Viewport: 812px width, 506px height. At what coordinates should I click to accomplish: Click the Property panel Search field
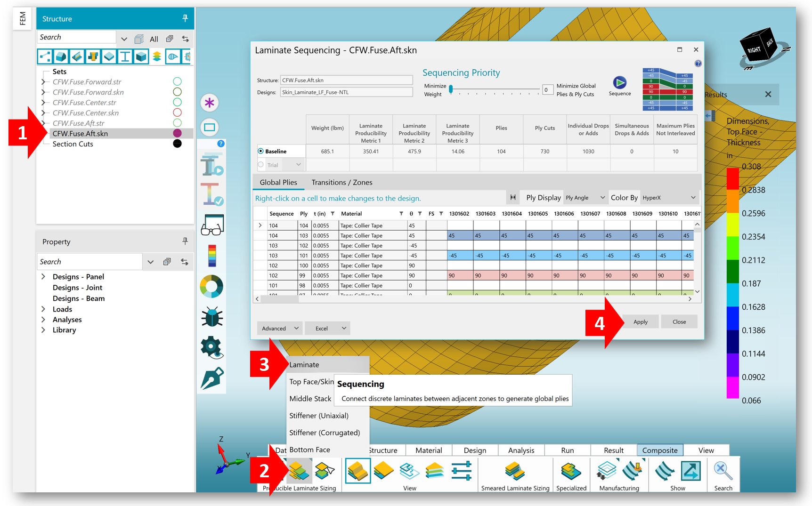pos(89,262)
